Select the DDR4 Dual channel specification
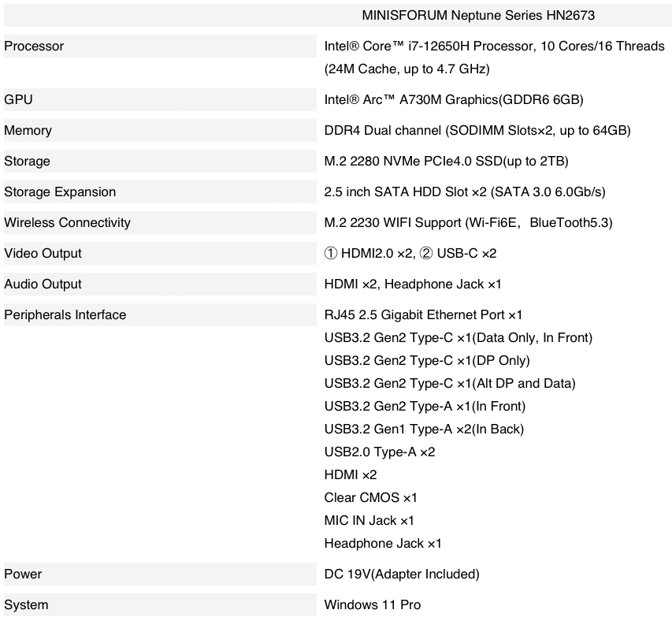Screen dimensions: 672x621 (477, 131)
